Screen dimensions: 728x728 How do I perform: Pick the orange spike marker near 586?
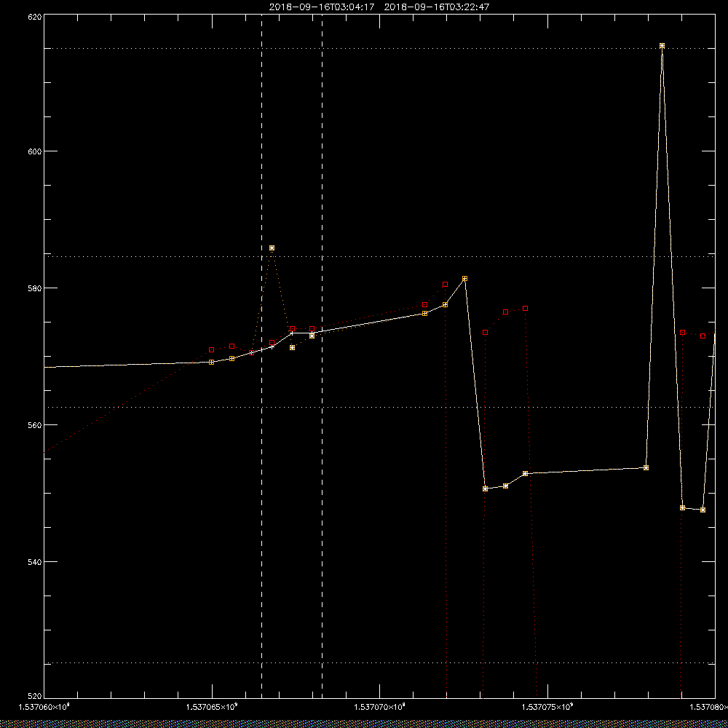tap(272, 248)
